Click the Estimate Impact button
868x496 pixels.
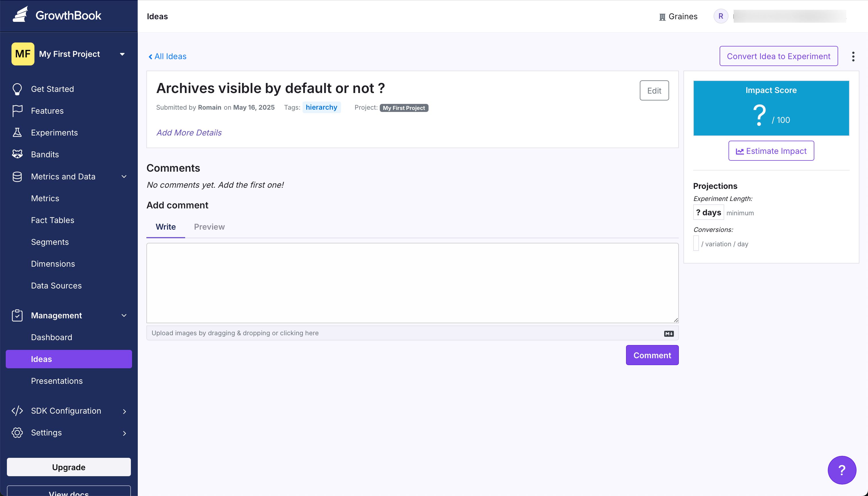(771, 151)
